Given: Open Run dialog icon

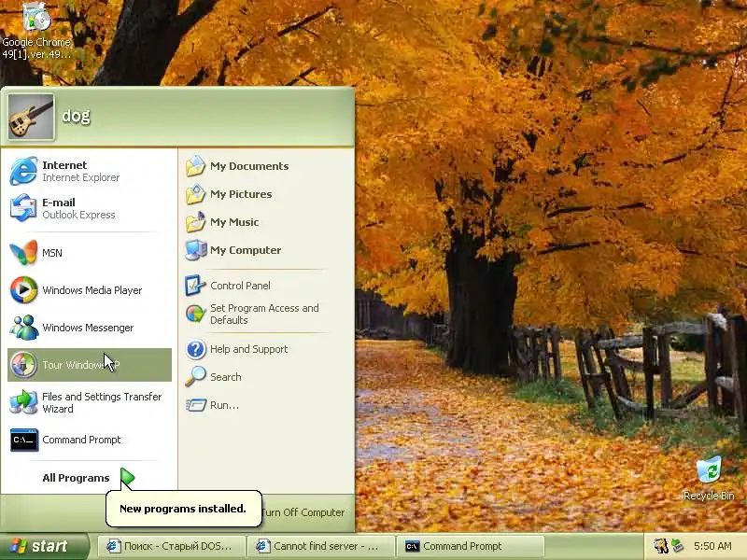Looking at the screenshot, I should [195, 405].
